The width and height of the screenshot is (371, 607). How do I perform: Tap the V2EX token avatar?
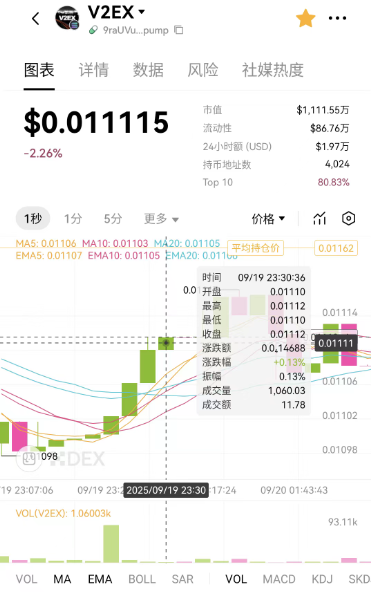click(67, 18)
